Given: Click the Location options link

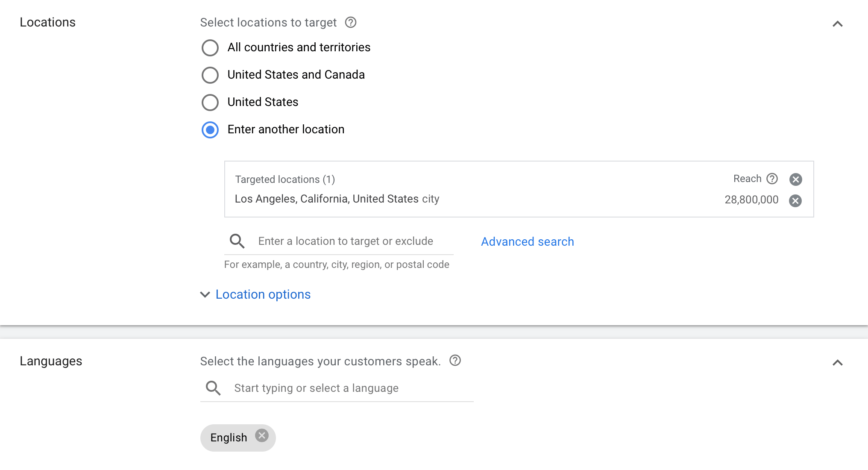Looking at the screenshot, I should 263,294.
